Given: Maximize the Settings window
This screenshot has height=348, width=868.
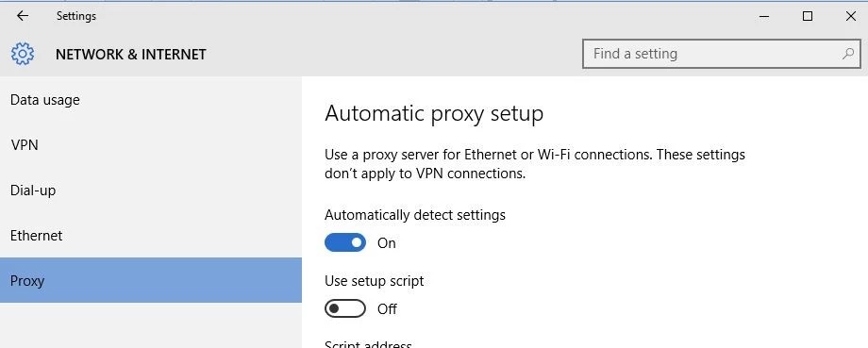Looking at the screenshot, I should pos(808,16).
